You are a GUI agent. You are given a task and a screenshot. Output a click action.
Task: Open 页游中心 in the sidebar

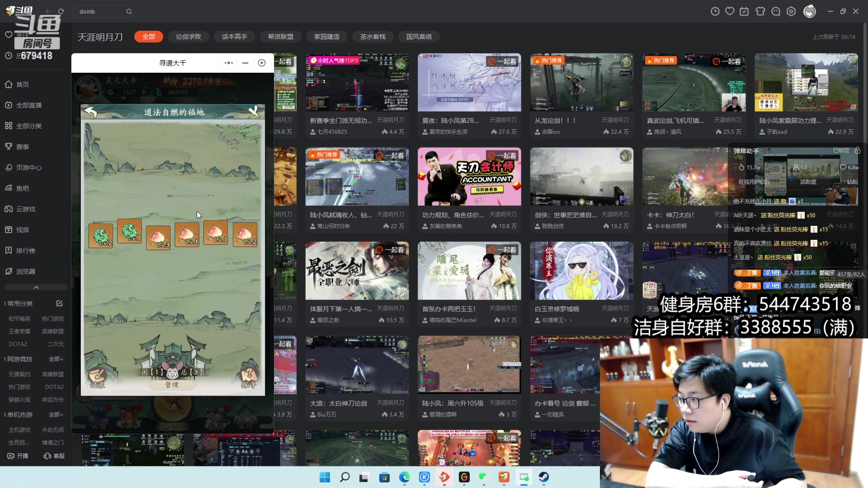tap(24, 168)
